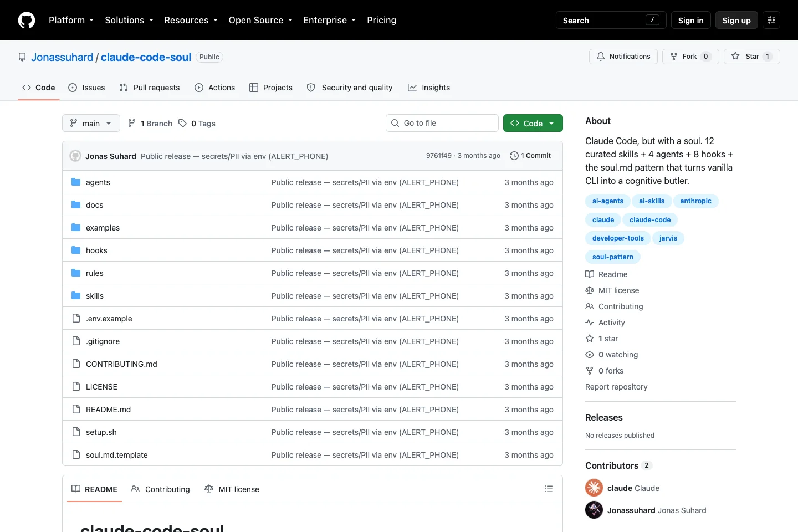Open the claude contributor avatar
Image resolution: width=798 pixels, height=532 pixels.
point(594,488)
